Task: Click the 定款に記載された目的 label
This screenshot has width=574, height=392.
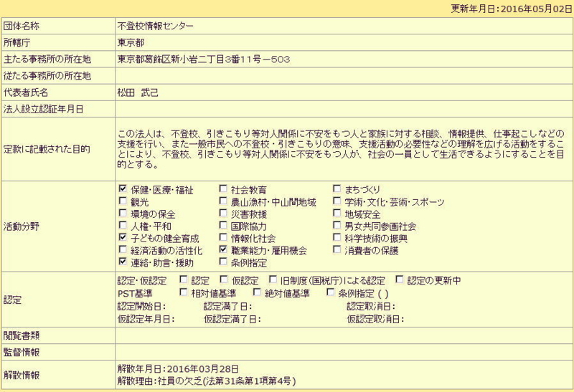Action: coord(47,149)
